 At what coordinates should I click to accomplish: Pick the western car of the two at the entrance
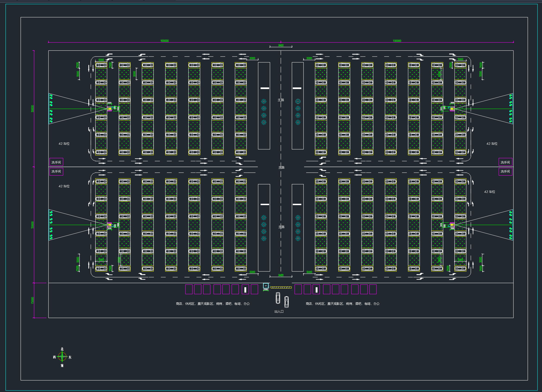278,298
